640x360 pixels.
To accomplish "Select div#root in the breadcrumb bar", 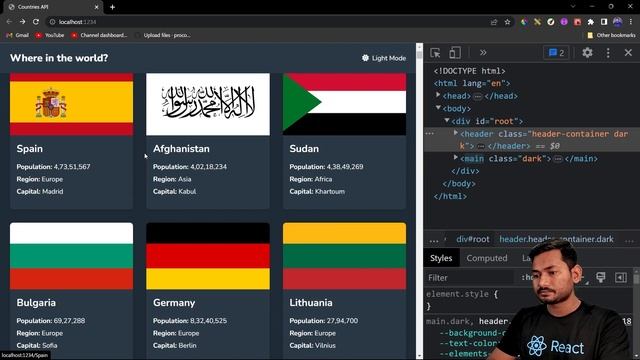I will [472, 239].
